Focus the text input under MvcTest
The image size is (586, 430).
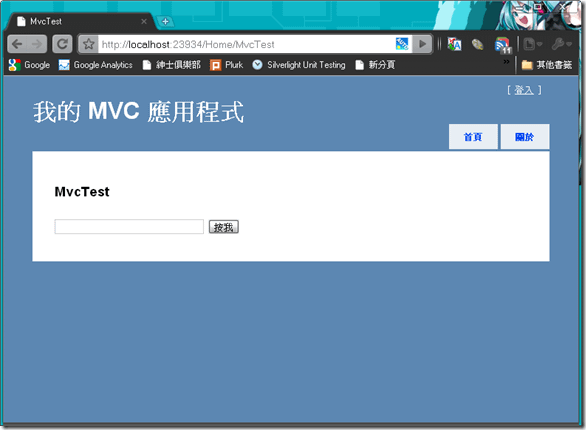click(129, 227)
